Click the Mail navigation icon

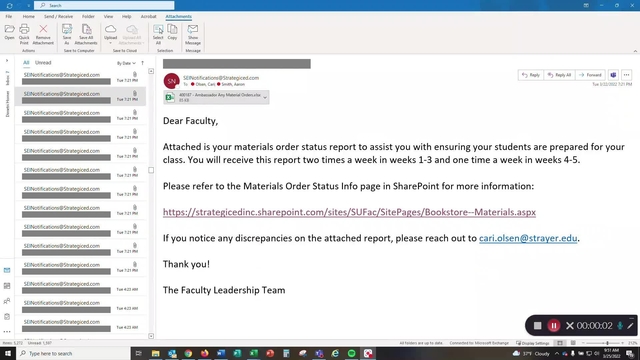[x=7, y=270]
